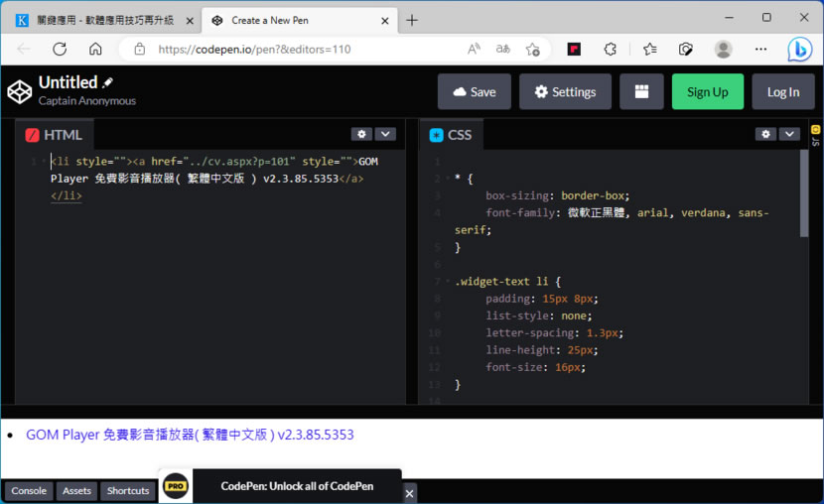The width and height of the screenshot is (824, 504).
Task: Click the 'box-sizing' CSS property
Action: pos(517,195)
